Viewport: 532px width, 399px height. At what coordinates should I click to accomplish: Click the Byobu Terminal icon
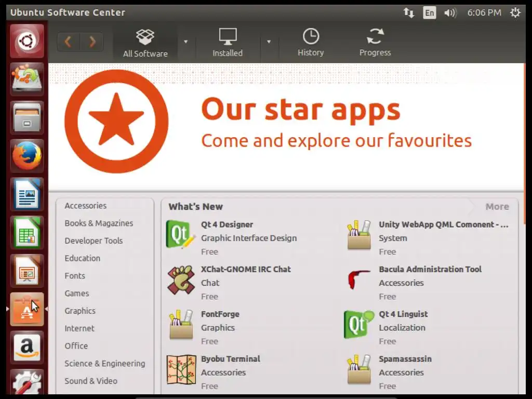[181, 369]
